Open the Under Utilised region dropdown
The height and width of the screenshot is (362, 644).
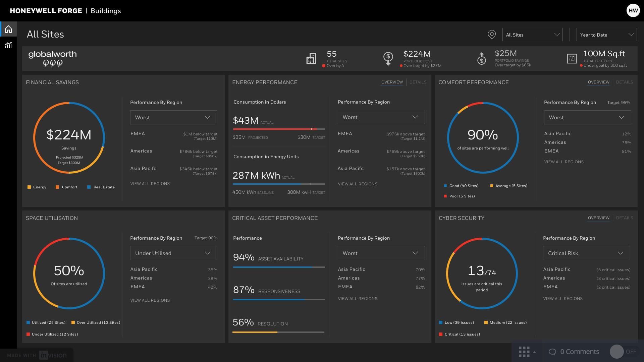(173, 253)
